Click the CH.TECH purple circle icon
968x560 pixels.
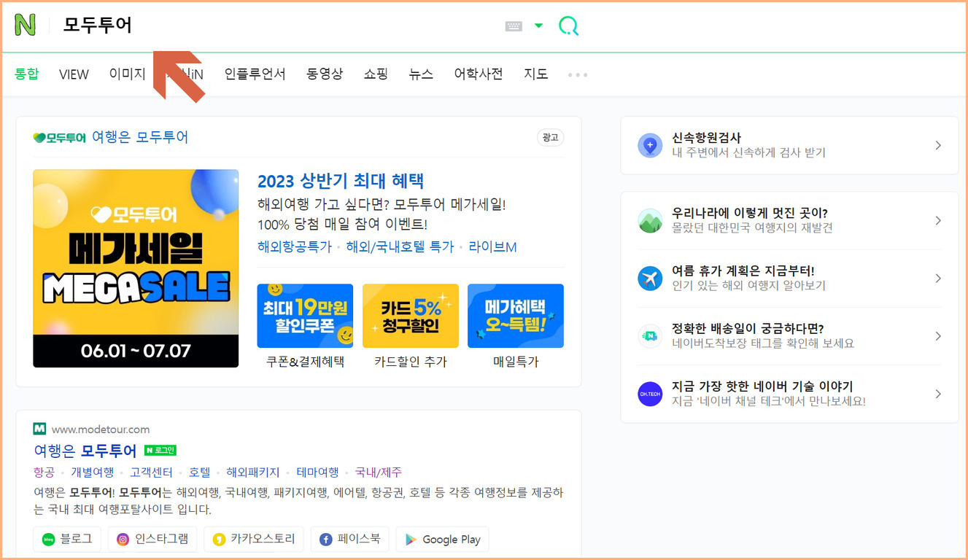(649, 394)
